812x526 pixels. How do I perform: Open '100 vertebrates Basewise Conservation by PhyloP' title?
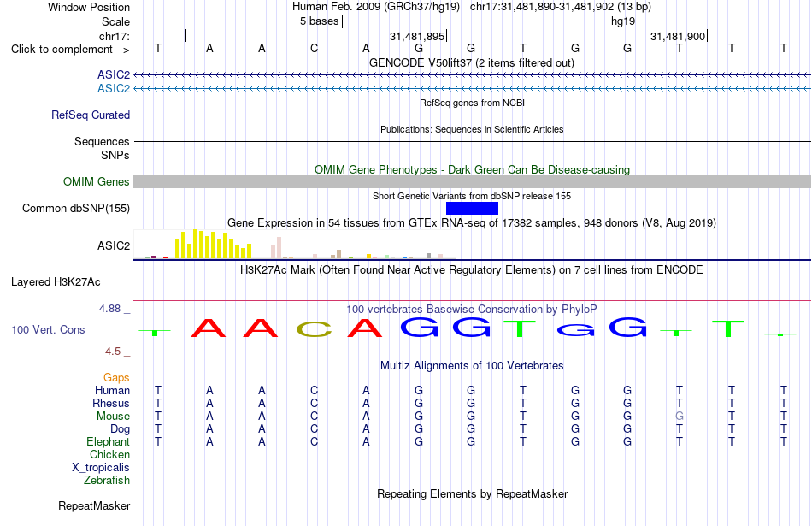472,310
